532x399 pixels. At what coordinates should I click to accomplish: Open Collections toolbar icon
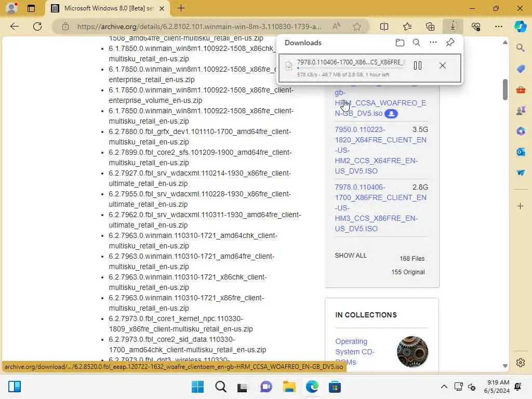[x=430, y=26]
